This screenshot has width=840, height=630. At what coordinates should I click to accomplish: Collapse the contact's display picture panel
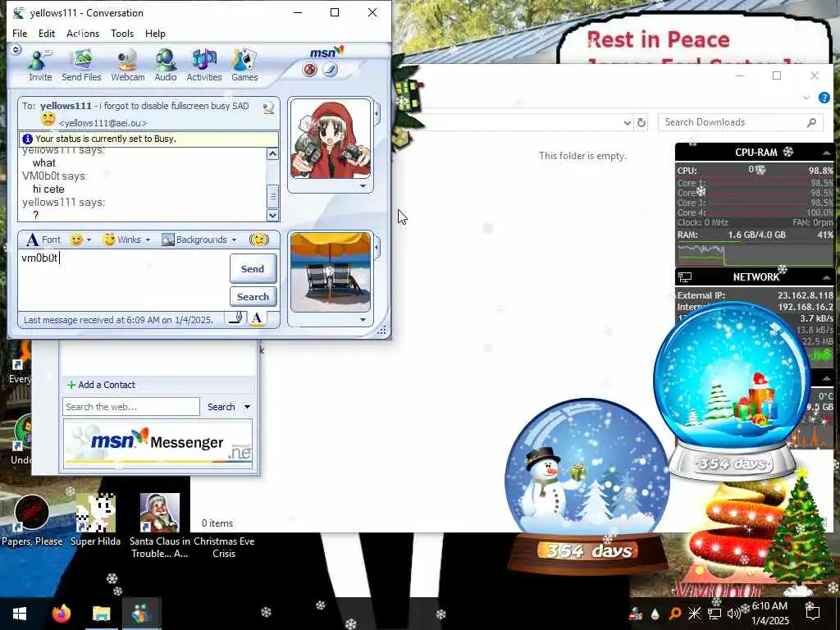(x=377, y=113)
